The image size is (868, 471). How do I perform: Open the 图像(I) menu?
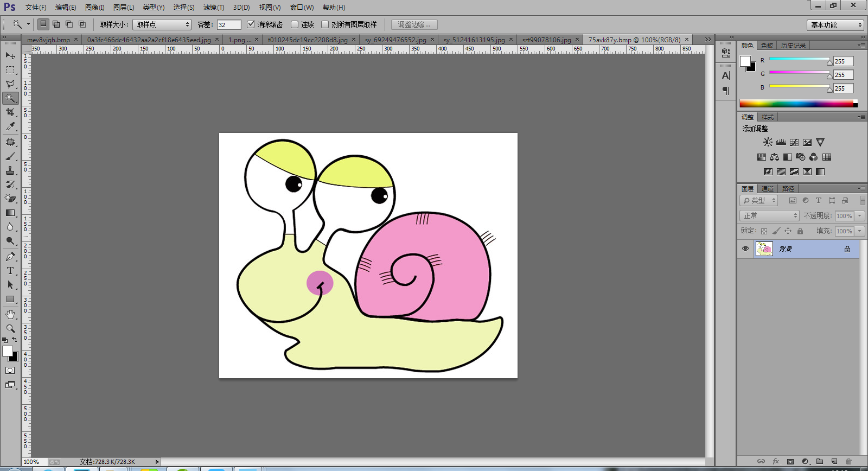tap(95, 7)
